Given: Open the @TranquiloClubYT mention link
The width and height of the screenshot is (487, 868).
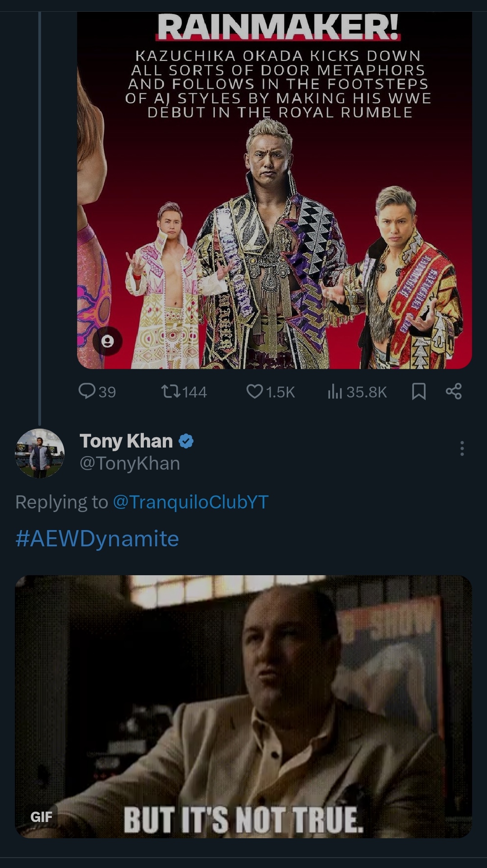Looking at the screenshot, I should (190, 502).
